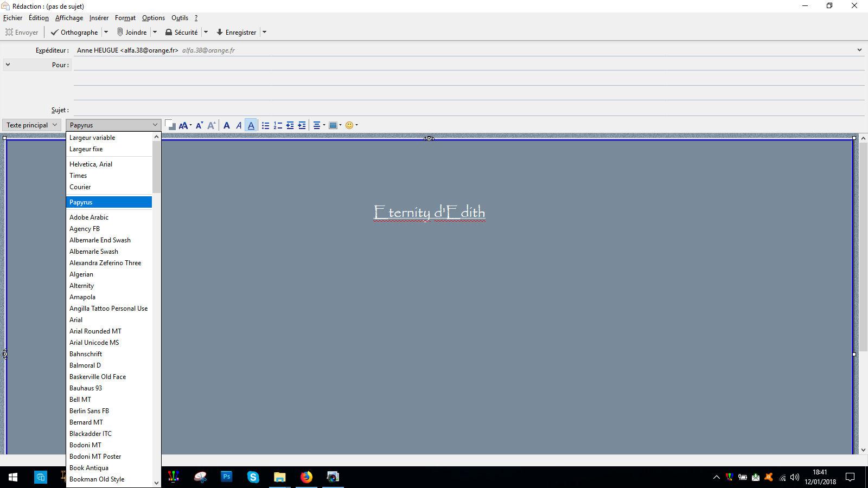Open Photoshop from the taskbar
Screen dimensions: 868x488
[x=227, y=477]
